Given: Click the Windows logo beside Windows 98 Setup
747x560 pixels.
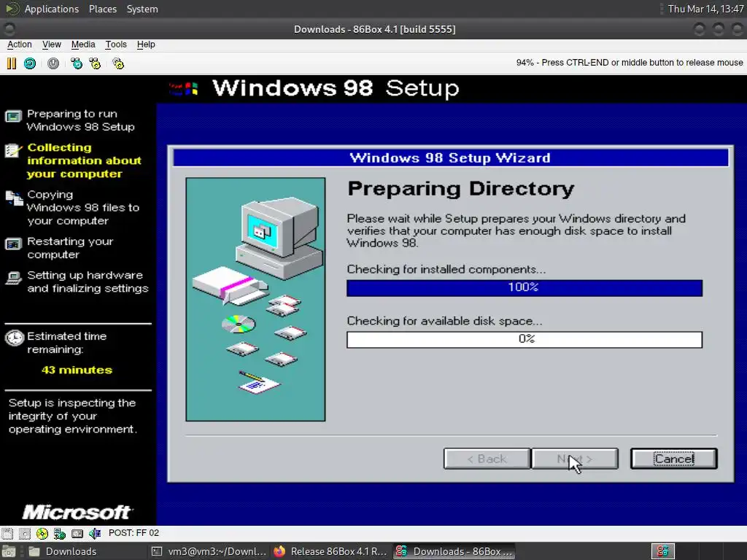Looking at the screenshot, I should pyautogui.click(x=184, y=88).
